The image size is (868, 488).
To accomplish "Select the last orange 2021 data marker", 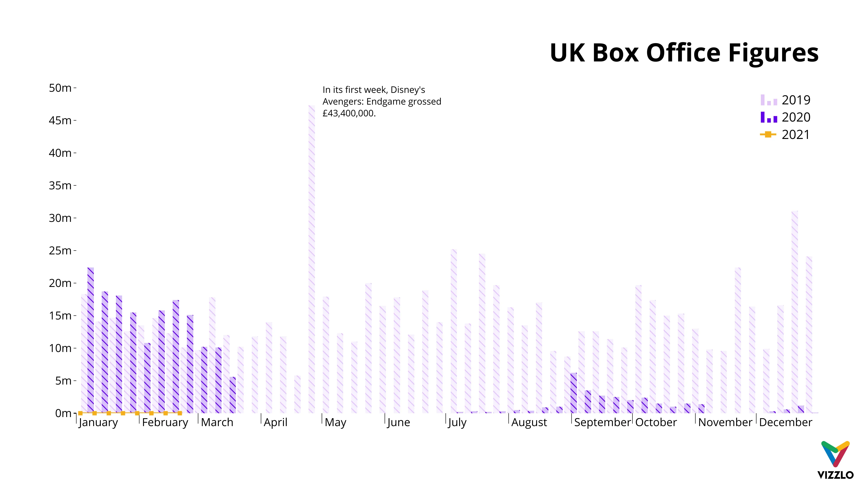I will pyautogui.click(x=180, y=413).
